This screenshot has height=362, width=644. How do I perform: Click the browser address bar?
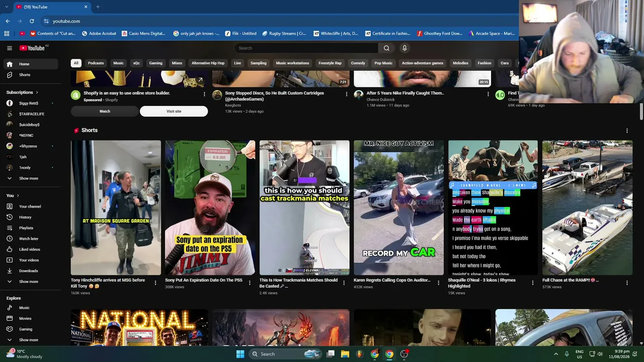(282, 21)
